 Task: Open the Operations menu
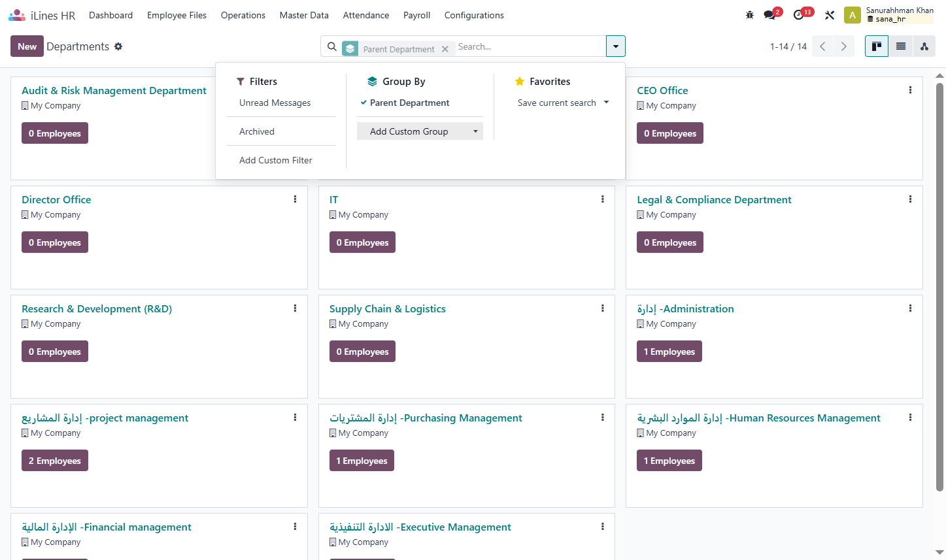[243, 15]
